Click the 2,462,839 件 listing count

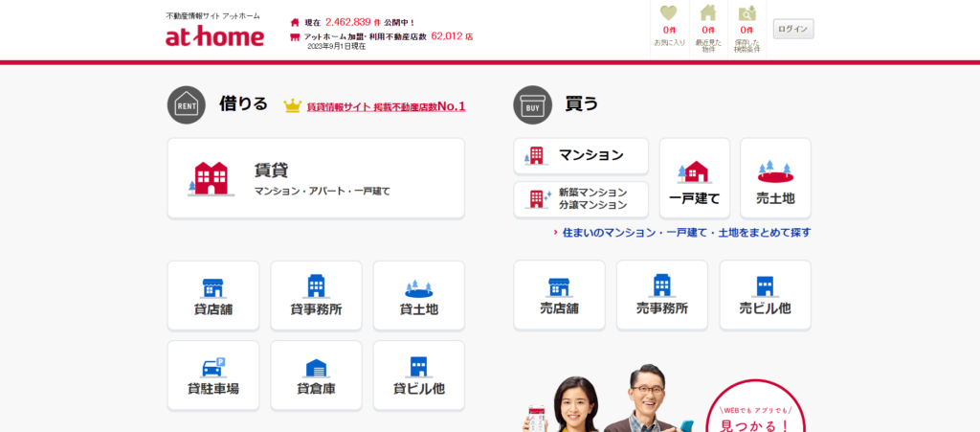tap(355, 22)
